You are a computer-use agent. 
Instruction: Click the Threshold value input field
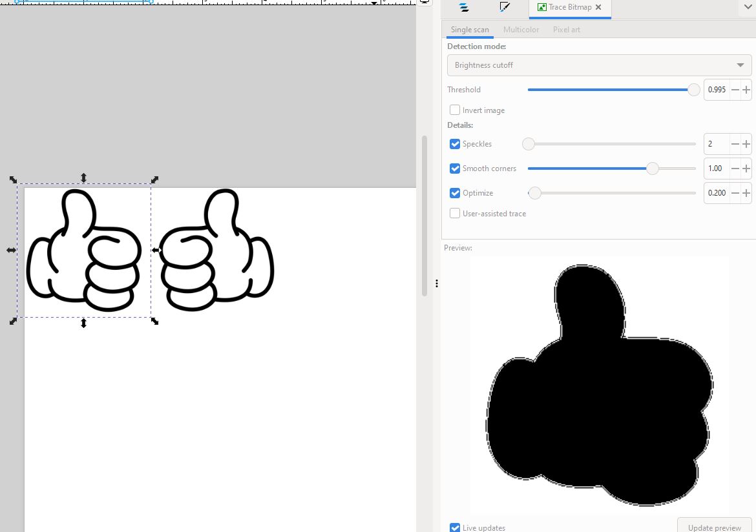click(x=717, y=90)
